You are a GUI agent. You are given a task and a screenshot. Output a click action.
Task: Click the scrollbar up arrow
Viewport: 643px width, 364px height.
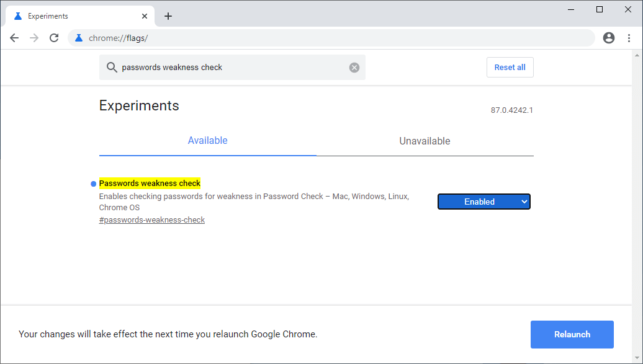point(637,56)
